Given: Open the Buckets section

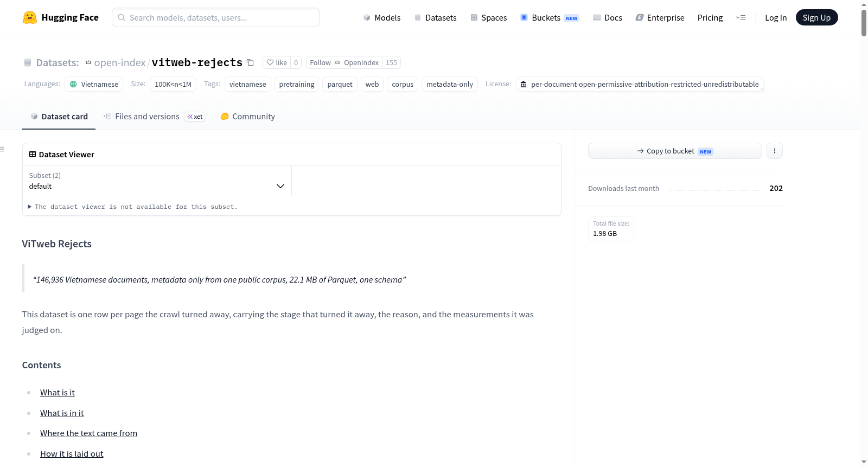Looking at the screenshot, I should pyautogui.click(x=550, y=17).
